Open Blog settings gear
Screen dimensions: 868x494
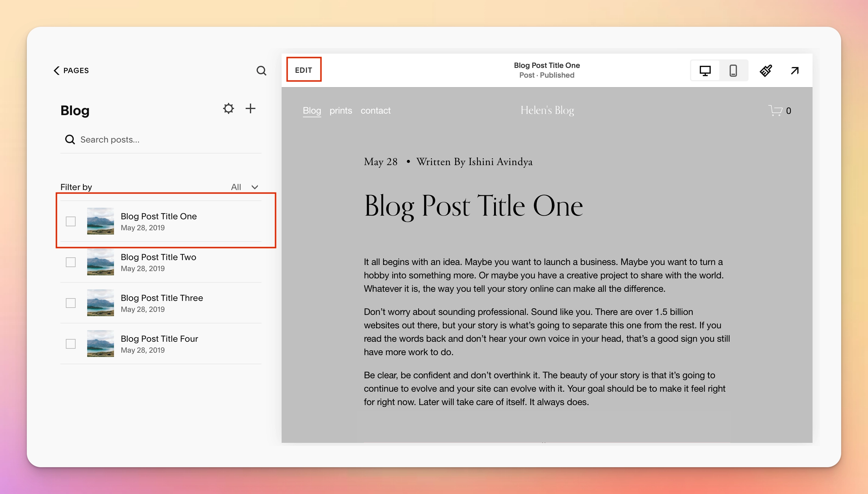click(229, 108)
